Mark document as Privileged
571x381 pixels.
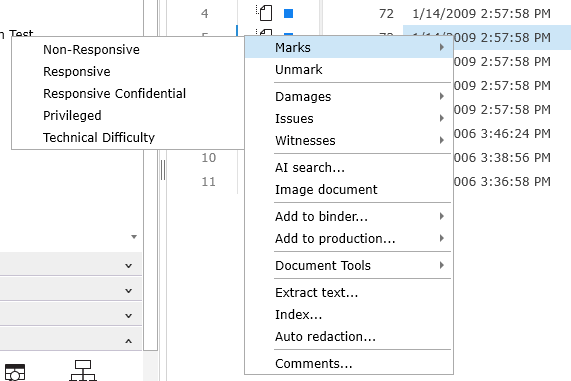pos(127,115)
